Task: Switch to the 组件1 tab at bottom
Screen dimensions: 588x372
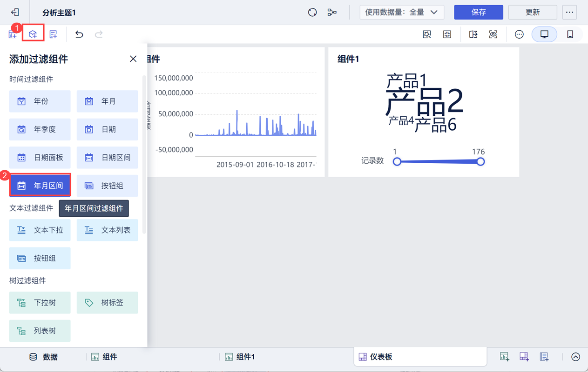Action: click(240, 357)
